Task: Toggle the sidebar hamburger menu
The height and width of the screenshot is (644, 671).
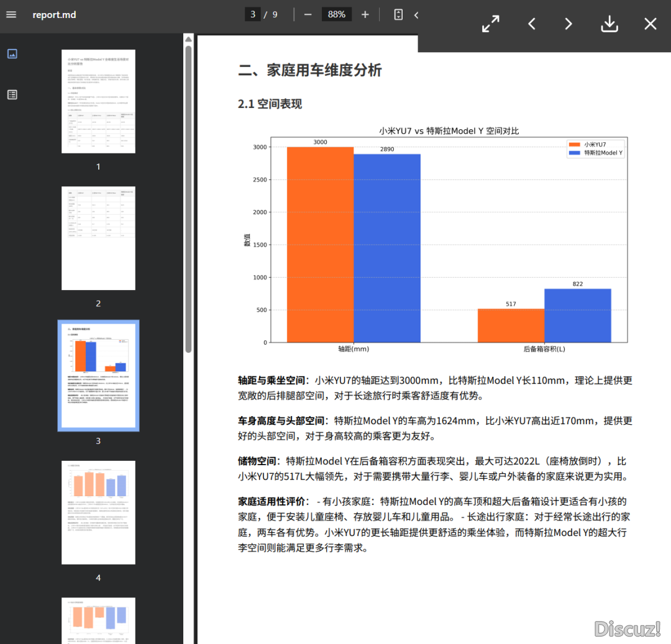Action: click(x=11, y=14)
